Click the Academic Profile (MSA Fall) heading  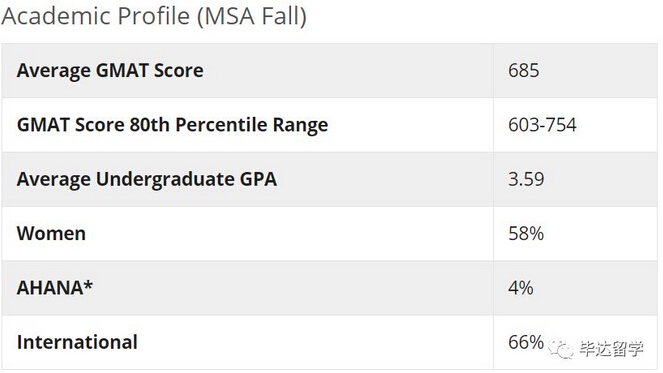[x=154, y=16]
